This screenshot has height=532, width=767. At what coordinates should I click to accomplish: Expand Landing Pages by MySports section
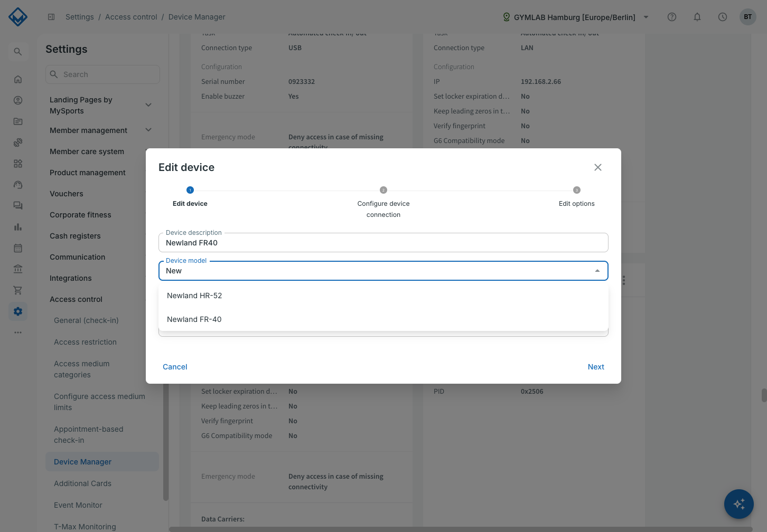click(148, 105)
